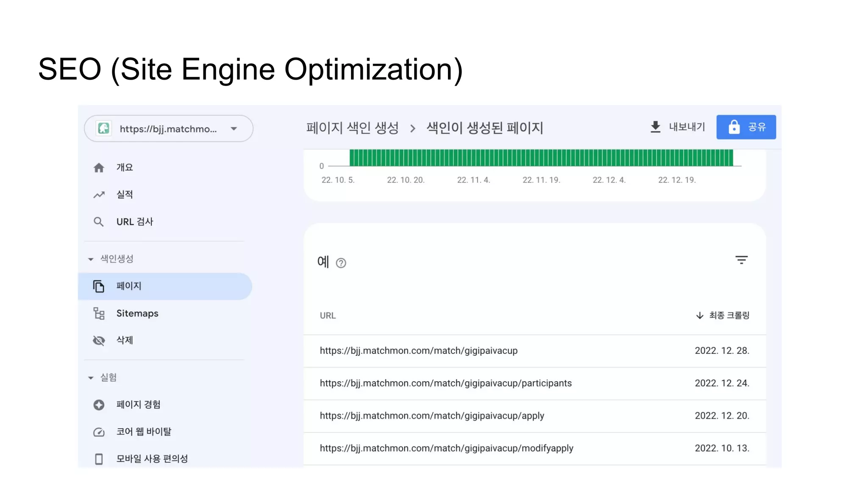
Task: Collapse the 색인생성 sidebar section
Action: pyautogui.click(x=91, y=259)
